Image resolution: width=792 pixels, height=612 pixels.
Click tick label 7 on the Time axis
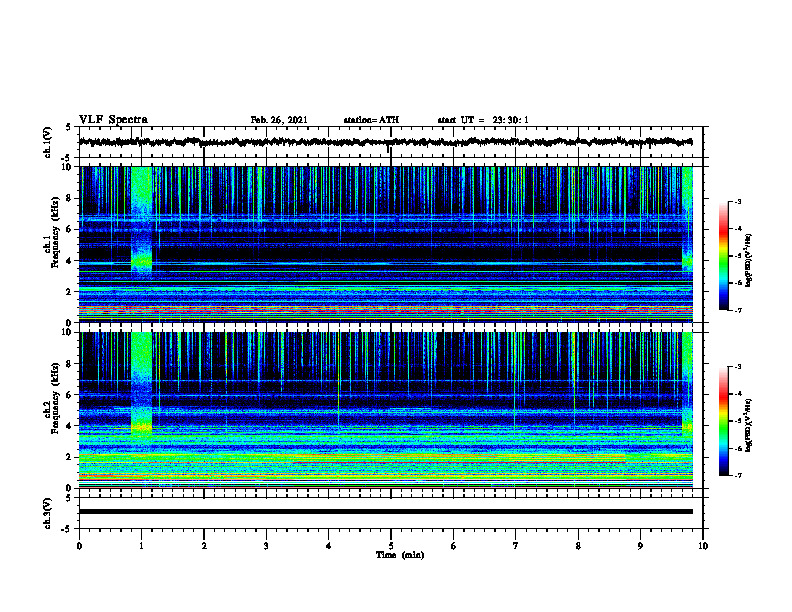(x=516, y=546)
